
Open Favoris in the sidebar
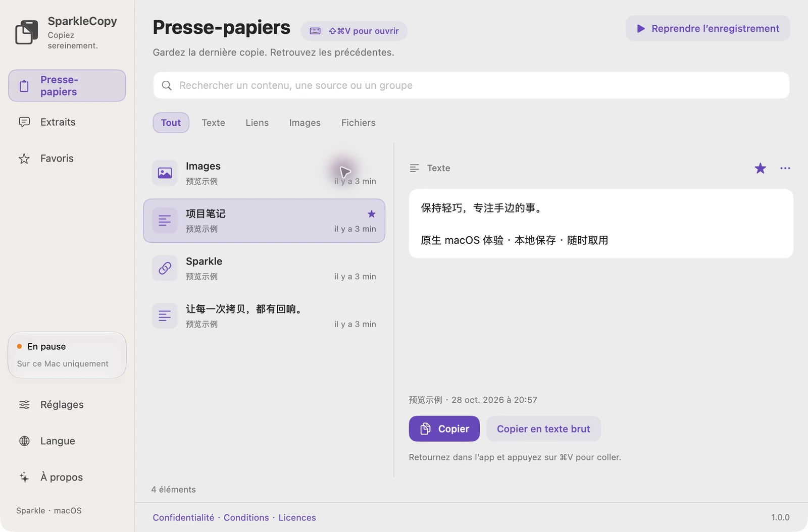click(x=67, y=158)
